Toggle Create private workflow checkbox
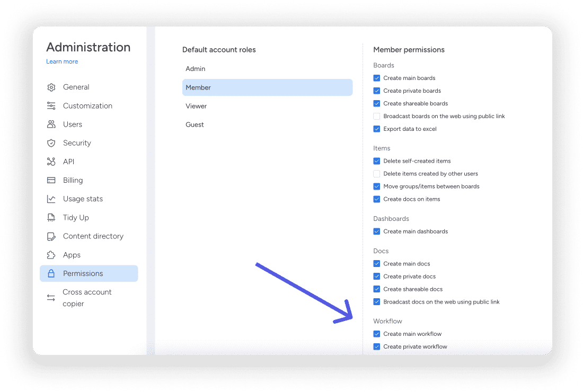 (x=377, y=346)
